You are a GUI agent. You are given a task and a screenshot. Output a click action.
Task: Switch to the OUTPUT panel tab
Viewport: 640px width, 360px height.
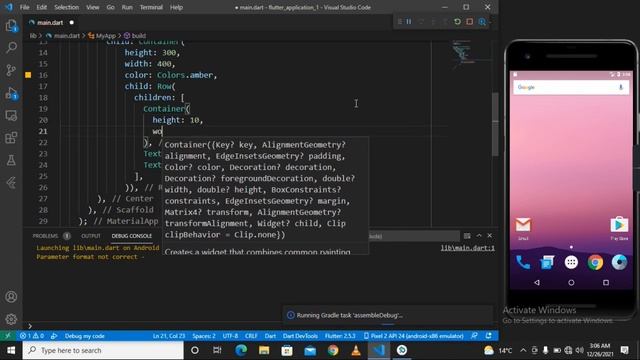pos(91,236)
